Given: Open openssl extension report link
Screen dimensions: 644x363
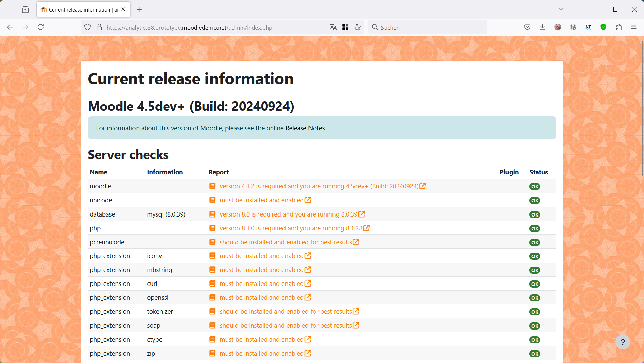Looking at the screenshot, I should tap(265, 298).
